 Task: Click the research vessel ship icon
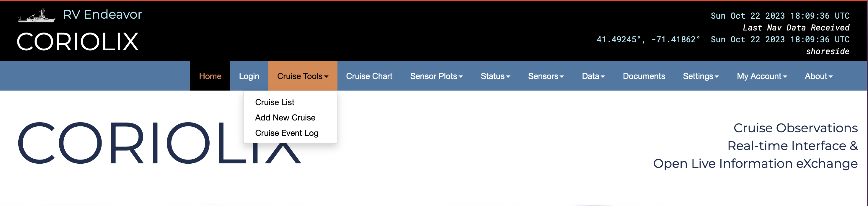36,16
